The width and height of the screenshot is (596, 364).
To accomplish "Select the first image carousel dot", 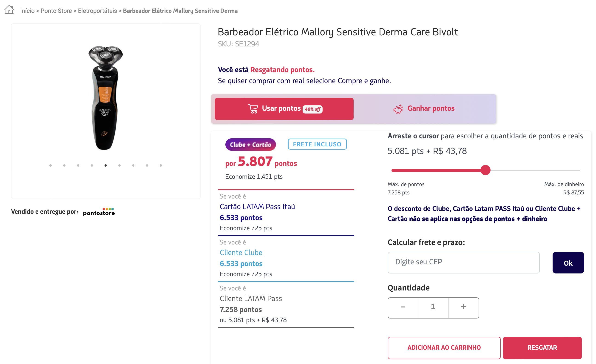I will point(51,165).
